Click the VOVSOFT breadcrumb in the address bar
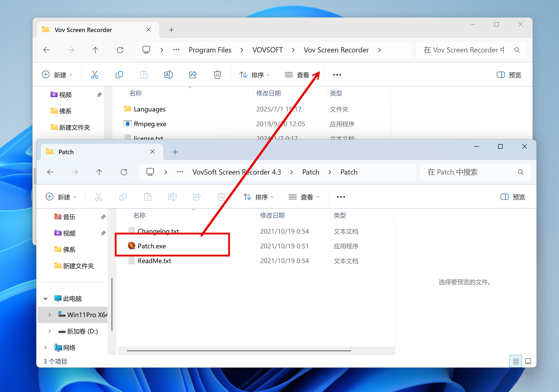Screen dimensions: 559x392 point(267,50)
